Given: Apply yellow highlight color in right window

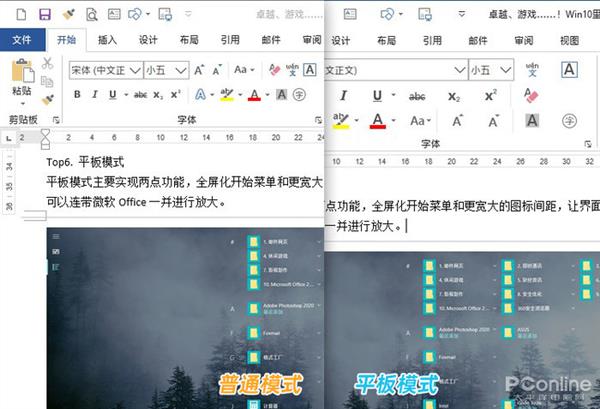Looking at the screenshot, I should tap(340, 121).
